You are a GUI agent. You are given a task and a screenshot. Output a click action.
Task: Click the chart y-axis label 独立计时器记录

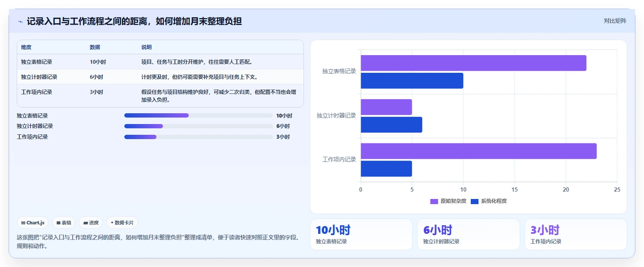point(337,116)
